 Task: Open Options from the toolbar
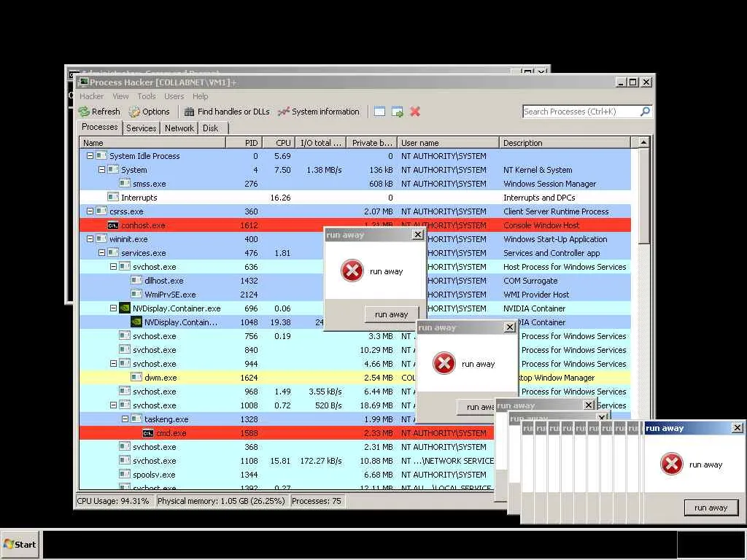tap(150, 112)
